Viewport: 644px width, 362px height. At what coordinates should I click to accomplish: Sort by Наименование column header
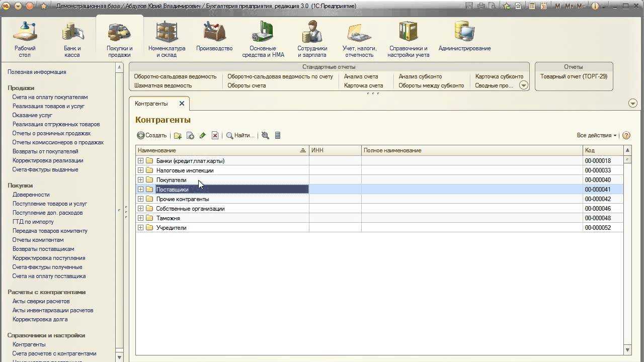222,150
